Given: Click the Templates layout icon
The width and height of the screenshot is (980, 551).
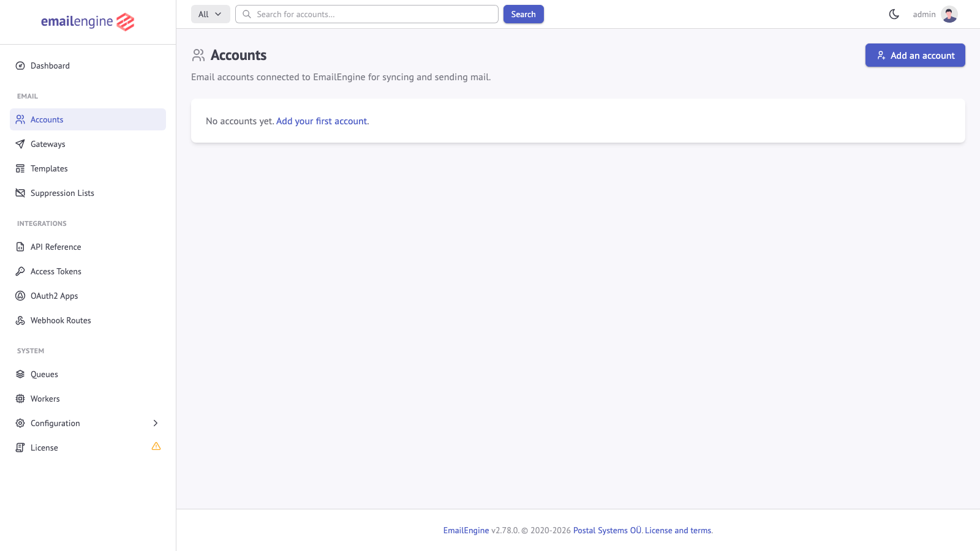Looking at the screenshot, I should (x=20, y=168).
